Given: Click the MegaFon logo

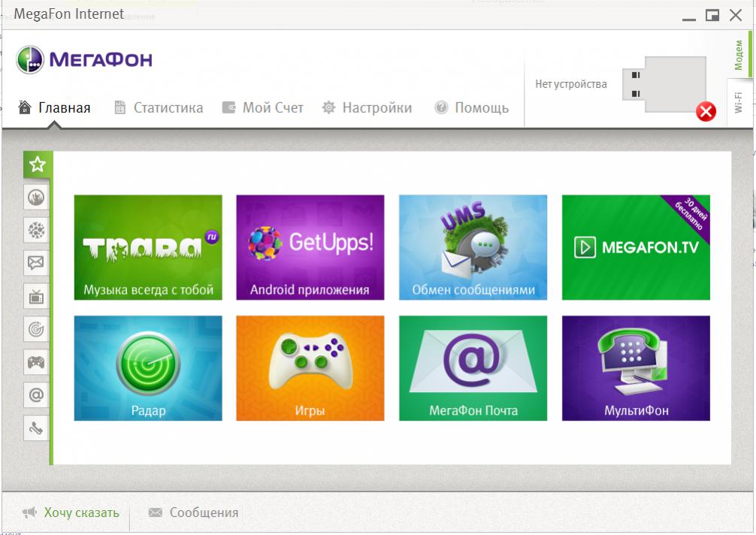Looking at the screenshot, I should pyautogui.click(x=84, y=60).
